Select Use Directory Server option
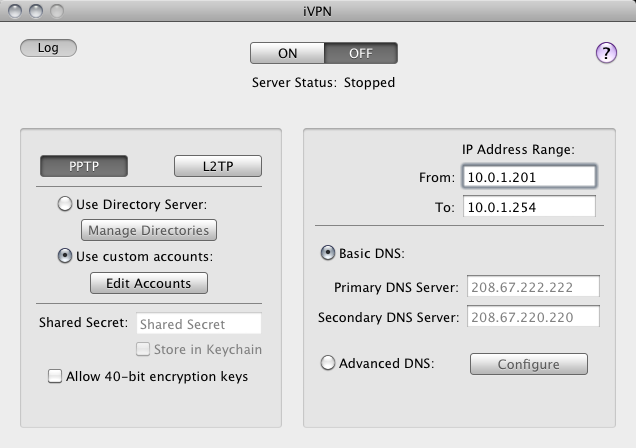Viewport: 636px width, 448px height. tap(65, 204)
